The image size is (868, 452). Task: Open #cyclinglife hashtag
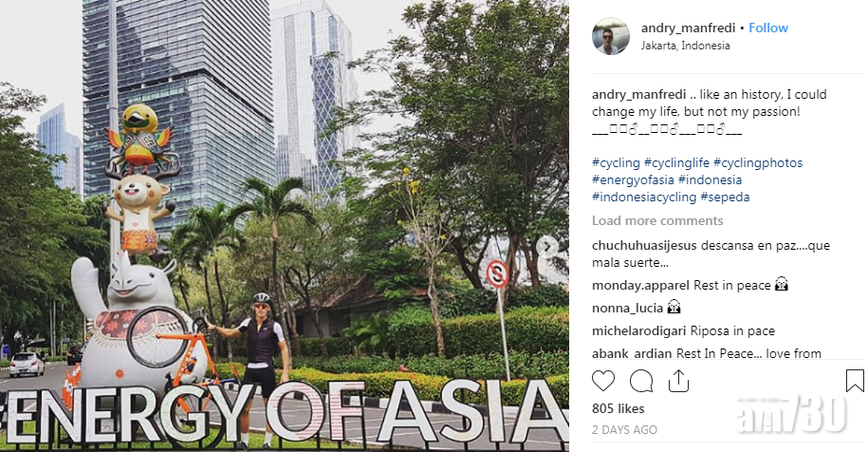pyautogui.click(x=676, y=163)
